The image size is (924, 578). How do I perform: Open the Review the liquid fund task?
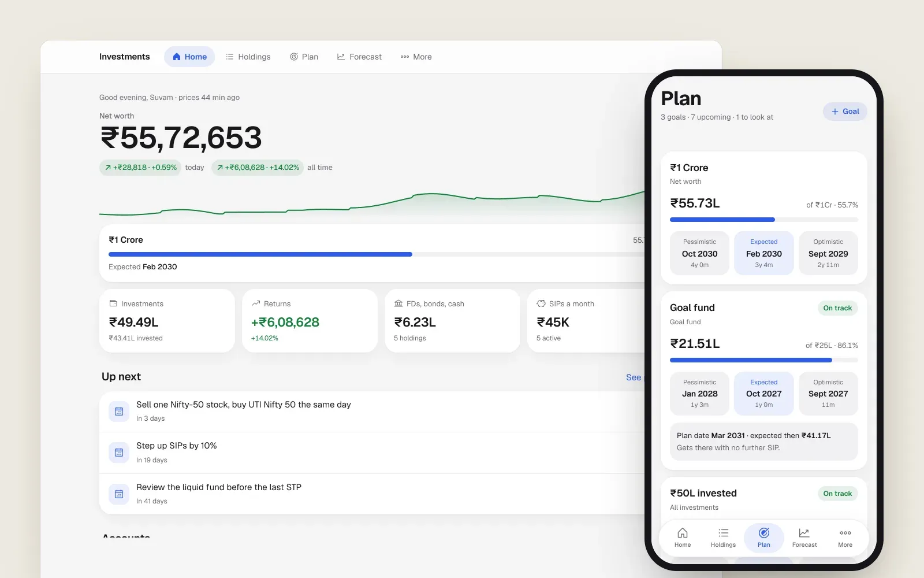click(372, 494)
